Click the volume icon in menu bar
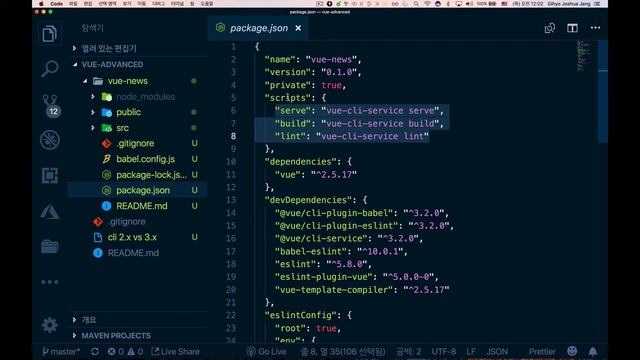This screenshot has height=360, width=640. pos(469,4)
